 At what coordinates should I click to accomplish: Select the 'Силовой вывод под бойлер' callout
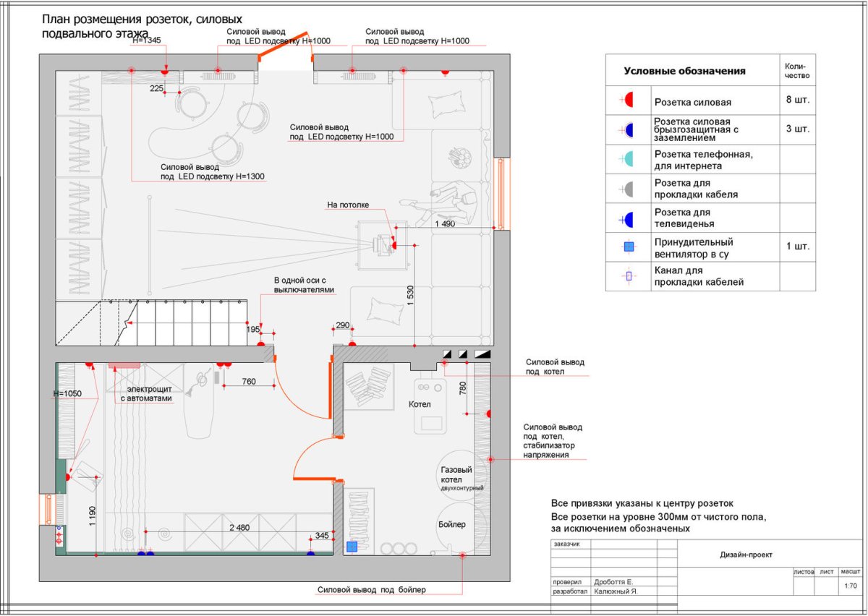372,590
